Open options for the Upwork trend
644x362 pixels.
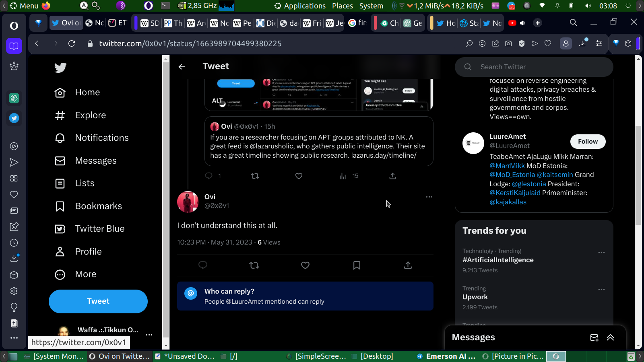(x=601, y=289)
